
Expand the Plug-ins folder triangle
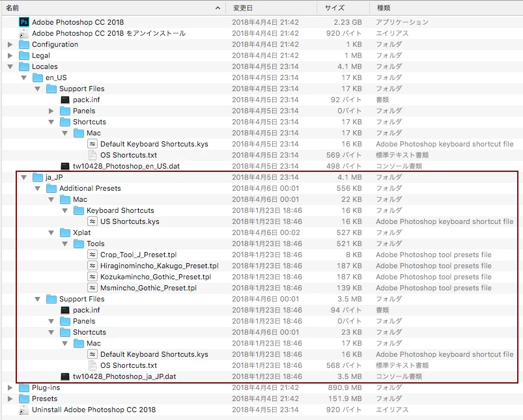coord(10,387)
